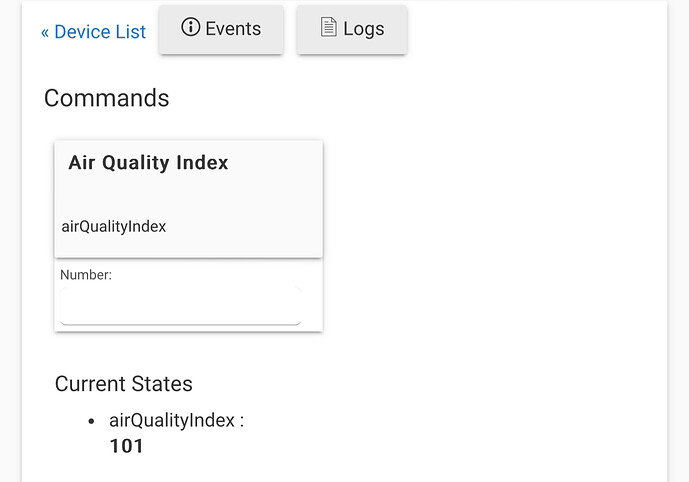This screenshot has height=482, width=689.
Task: Click the 101 state value
Action: (x=126, y=446)
